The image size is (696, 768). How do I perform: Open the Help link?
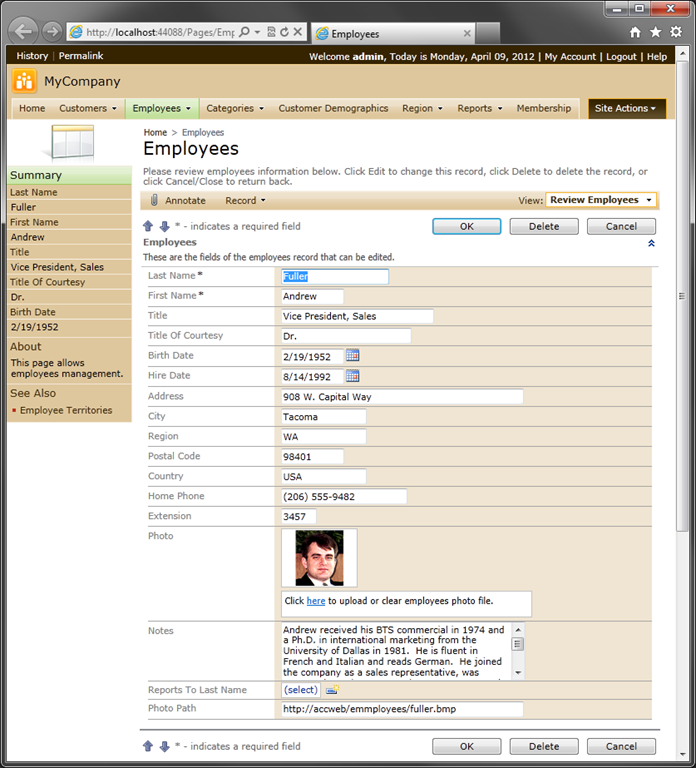click(x=657, y=57)
